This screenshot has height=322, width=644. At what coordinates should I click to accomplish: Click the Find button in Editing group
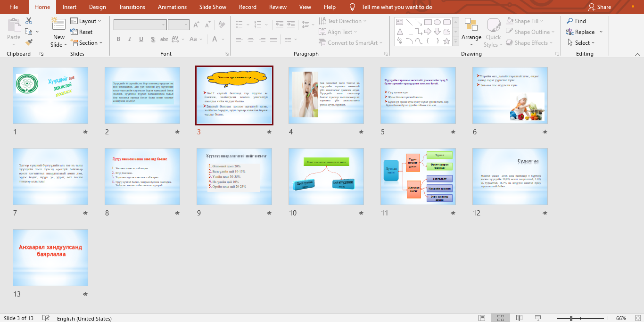click(576, 21)
